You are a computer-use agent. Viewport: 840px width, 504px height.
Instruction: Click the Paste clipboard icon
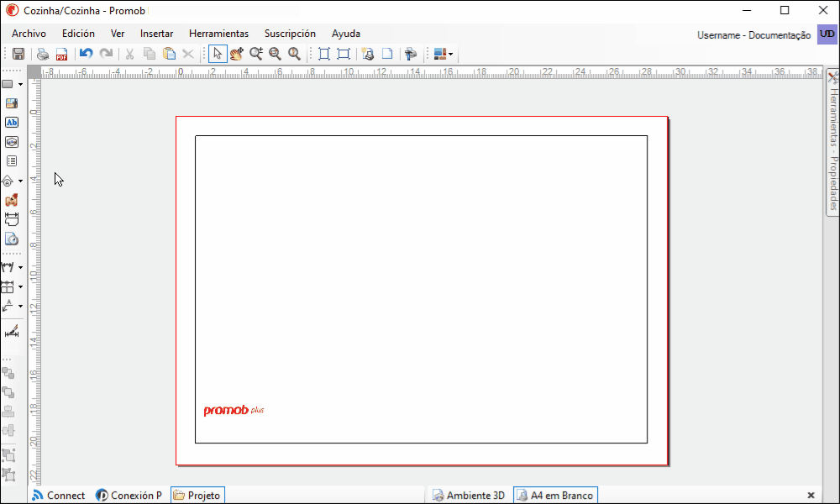coord(170,54)
